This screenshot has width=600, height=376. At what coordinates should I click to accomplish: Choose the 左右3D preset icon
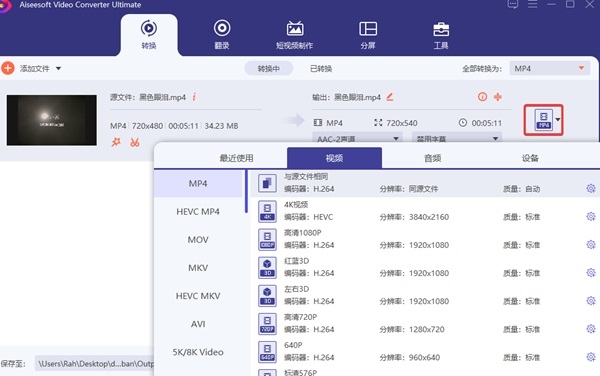click(267, 296)
